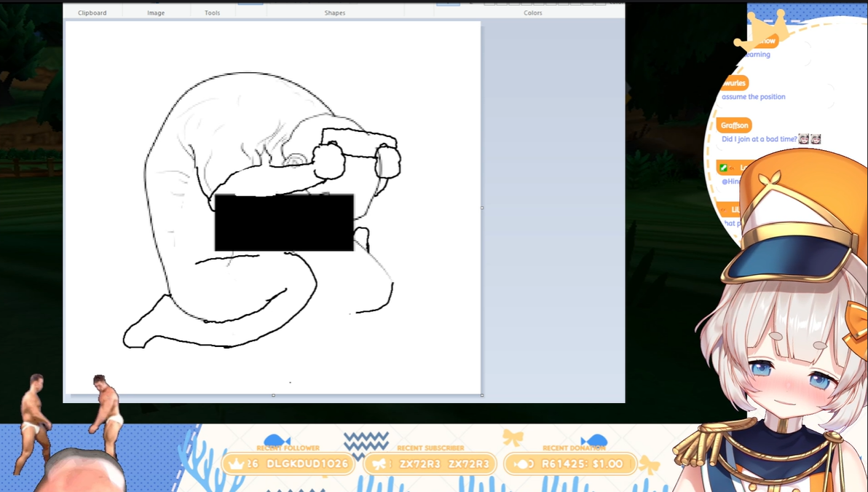Click "Did I join at a bad time?" message
Screen dimensions: 868x492
759,139
